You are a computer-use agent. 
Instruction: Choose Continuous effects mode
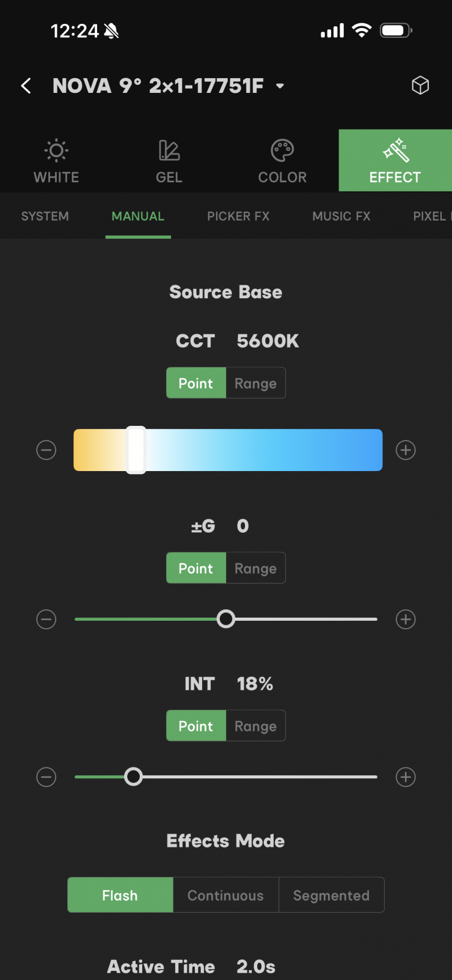click(x=225, y=895)
